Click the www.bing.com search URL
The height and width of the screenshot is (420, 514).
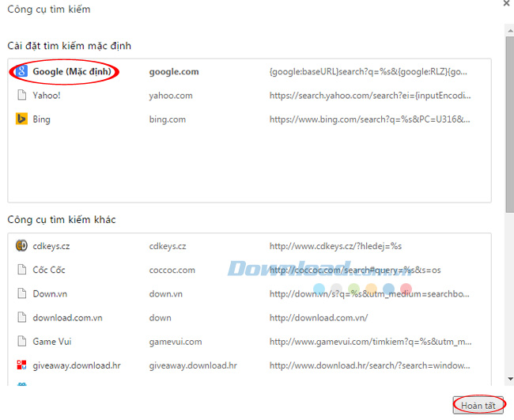pos(370,119)
